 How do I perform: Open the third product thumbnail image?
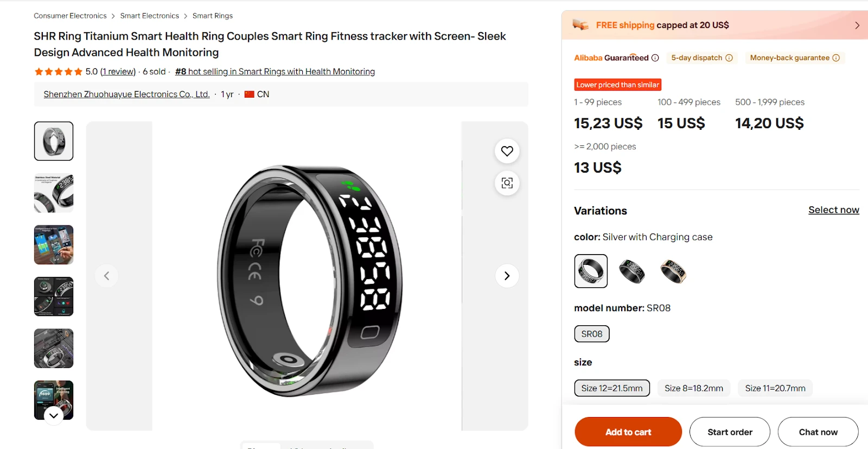tap(54, 245)
